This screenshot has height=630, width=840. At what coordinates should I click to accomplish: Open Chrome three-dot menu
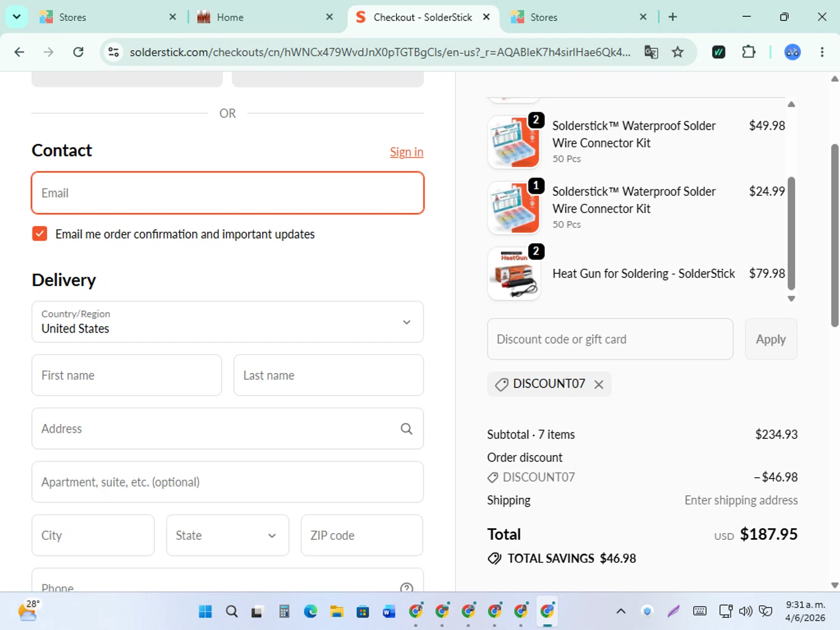(x=822, y=52)
